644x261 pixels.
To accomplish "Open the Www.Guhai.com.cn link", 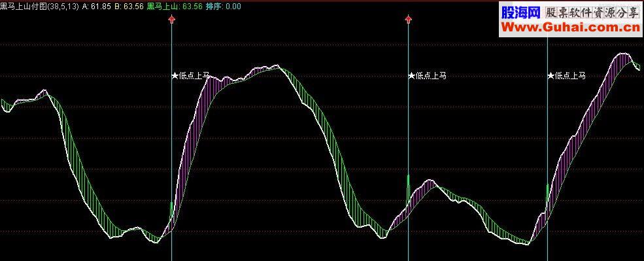I will pos(571,28).
